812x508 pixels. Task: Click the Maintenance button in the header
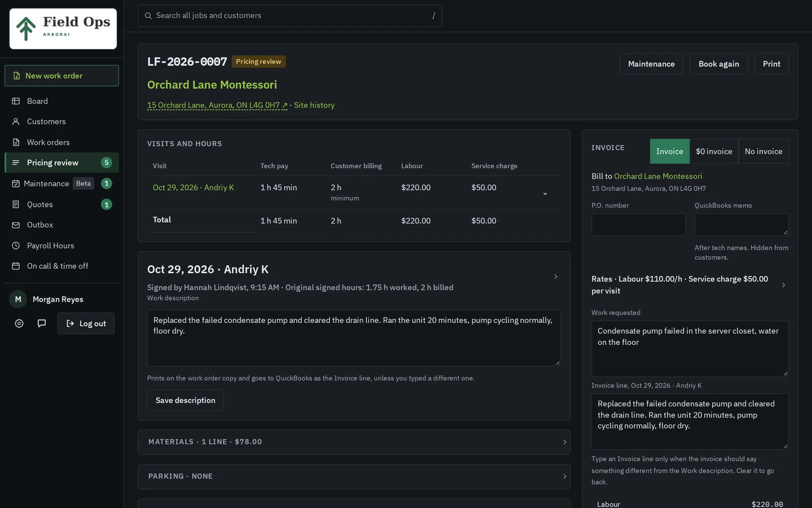(651, 64)
